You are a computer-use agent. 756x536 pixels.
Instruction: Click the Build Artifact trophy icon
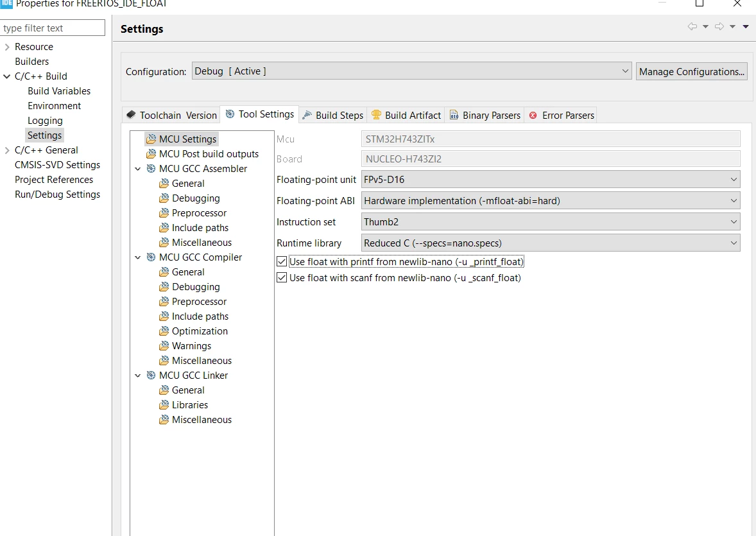tap(376, 115)
